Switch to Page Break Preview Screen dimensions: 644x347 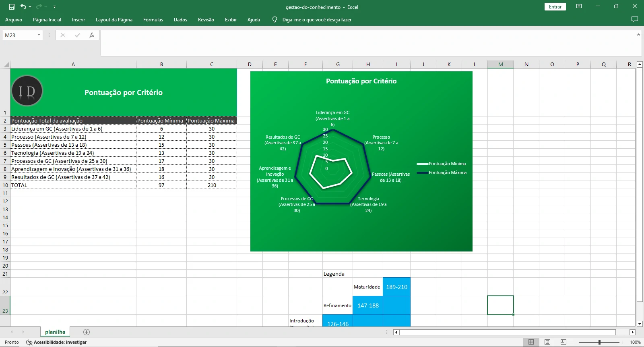pyautogui.click(x=563, y=342)
